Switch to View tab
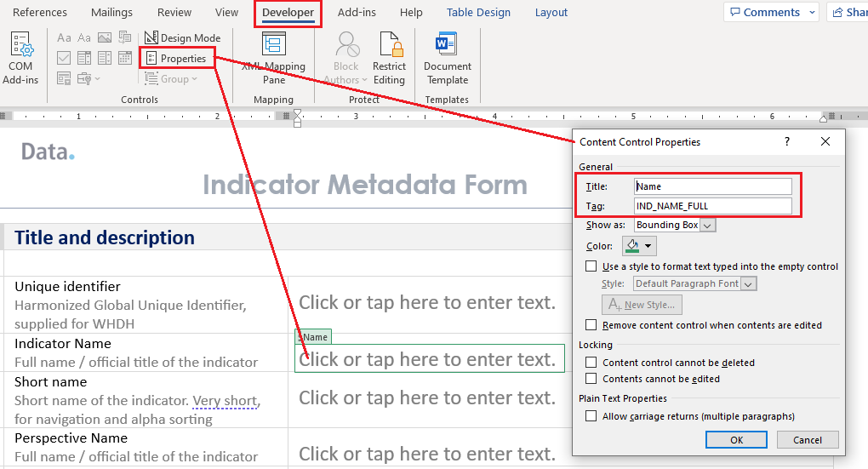Image resolution: width=868 pixels, height=469 pixels. pyautogui.click(x=226, y=12)
